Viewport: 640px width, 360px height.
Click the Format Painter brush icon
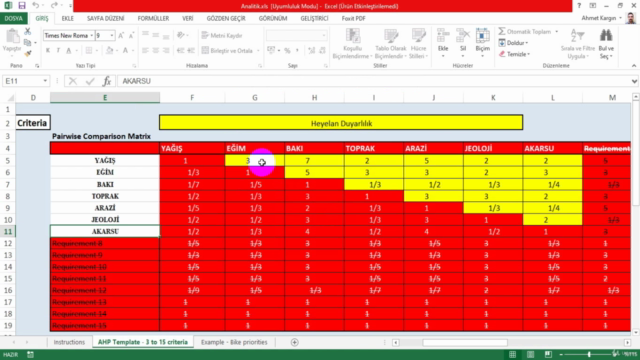click(x=27, y=53)
